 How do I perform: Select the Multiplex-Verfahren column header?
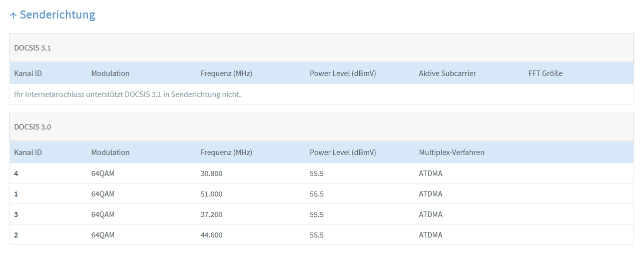click(x=451, y=152)
